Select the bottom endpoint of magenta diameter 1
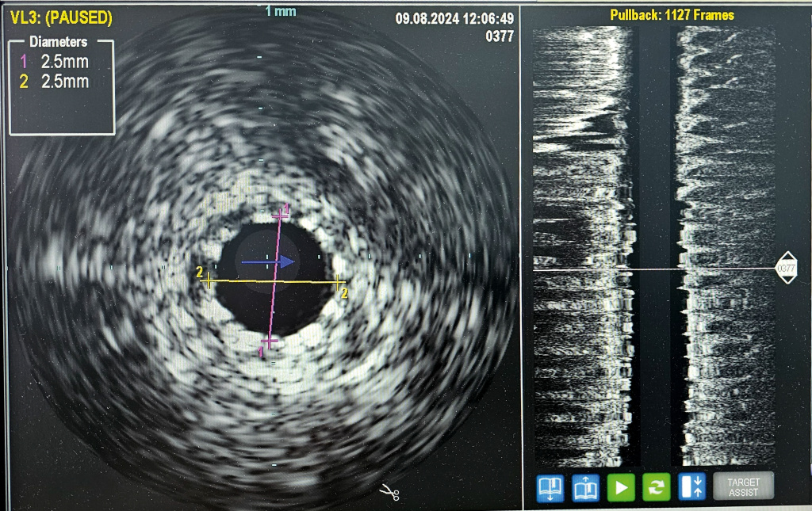 (x=269, y=341)
